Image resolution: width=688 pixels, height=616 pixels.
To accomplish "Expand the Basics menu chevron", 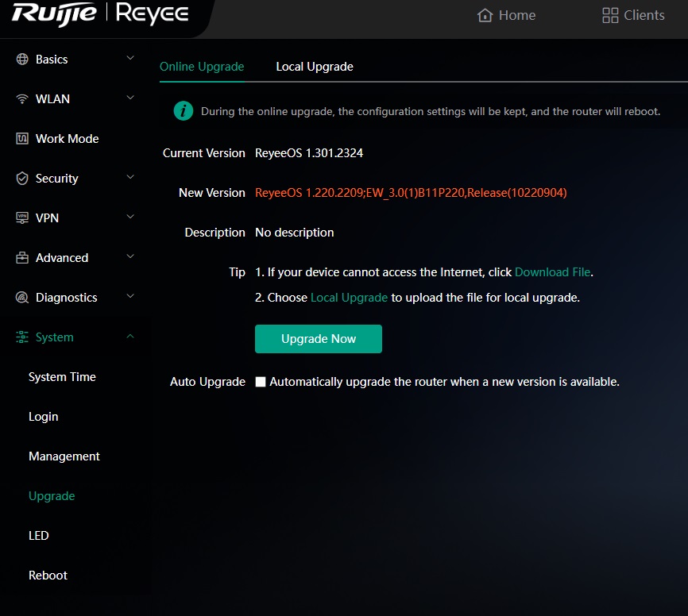I will click(x=130, y=58).
